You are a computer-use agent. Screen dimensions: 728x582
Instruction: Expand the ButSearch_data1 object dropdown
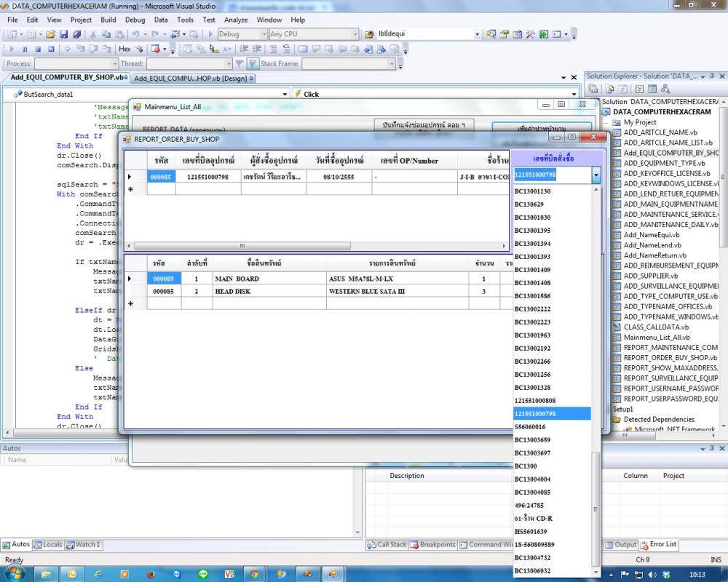[x=285, y=95]
